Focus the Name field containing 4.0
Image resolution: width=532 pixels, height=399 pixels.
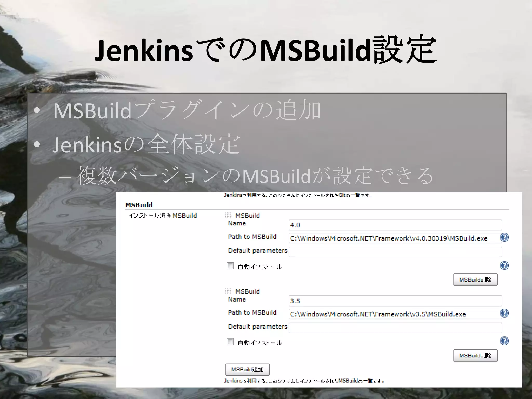click(395, 225)
